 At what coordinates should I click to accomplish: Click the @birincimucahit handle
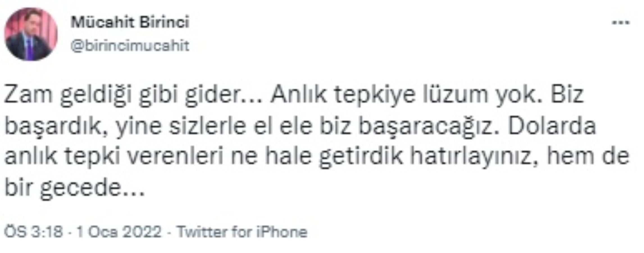coord(130,46)
